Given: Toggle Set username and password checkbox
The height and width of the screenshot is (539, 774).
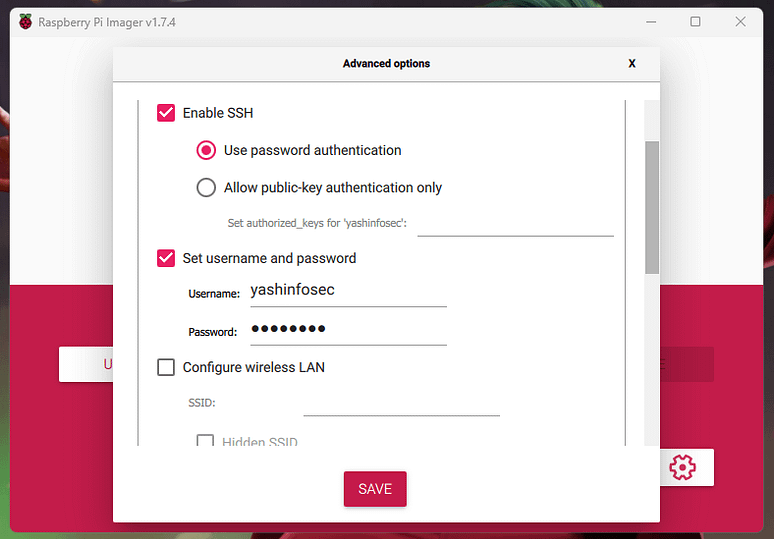Looking at the screenshot, I should 166,258.
